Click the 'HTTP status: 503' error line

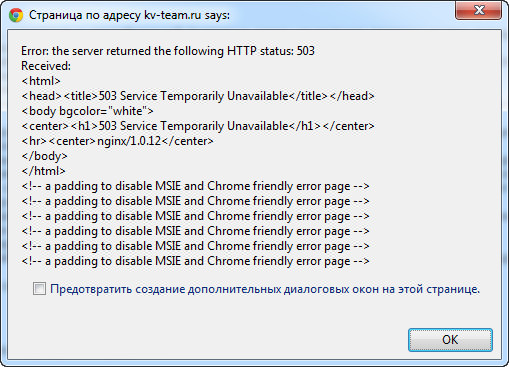(x=168, y=51)
